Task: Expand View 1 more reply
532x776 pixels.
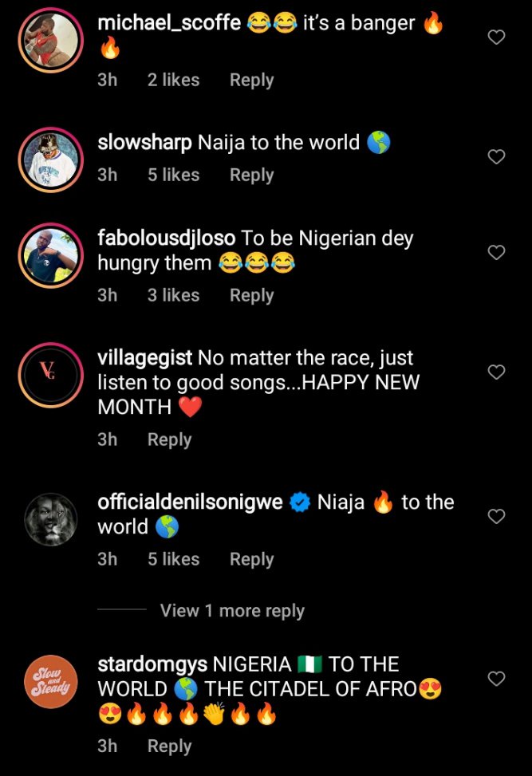Action: [232, 611]
